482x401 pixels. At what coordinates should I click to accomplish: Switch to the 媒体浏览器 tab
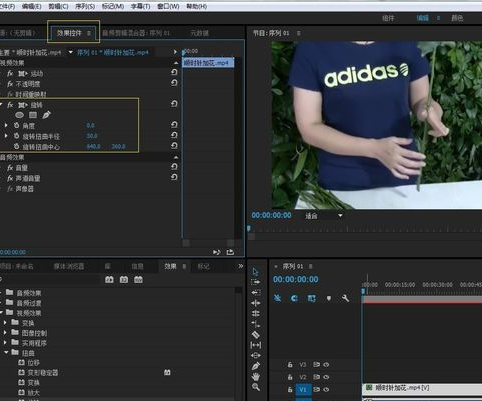pyautogui.click(x=69, y=266)
